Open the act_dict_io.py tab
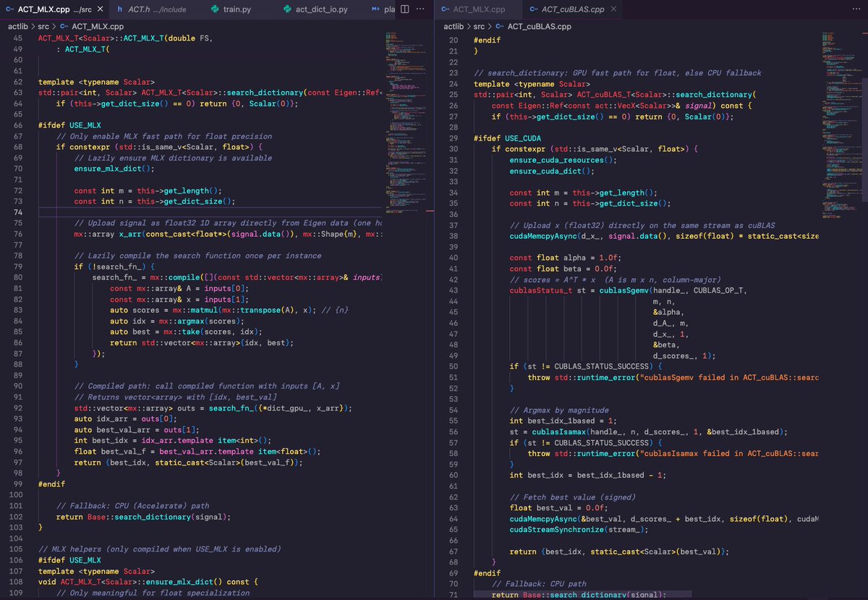Viewport: 868px width, 600px height. coord(316,9)
